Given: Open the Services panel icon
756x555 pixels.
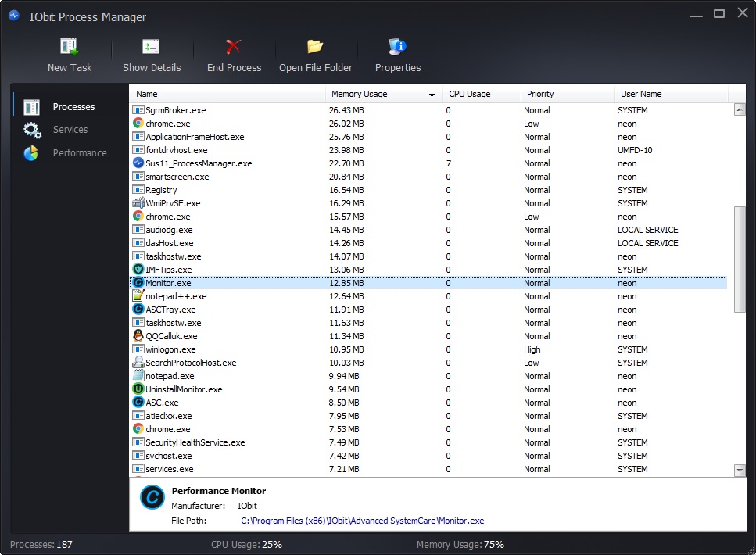Looking at the screenshot, I should click(x=31, y=130).
